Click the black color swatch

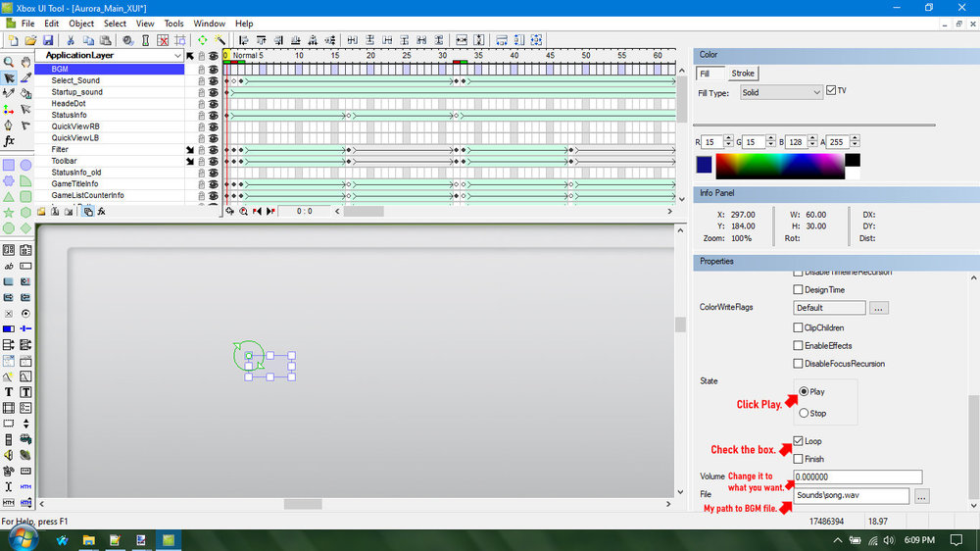click(x=853, y=160)
